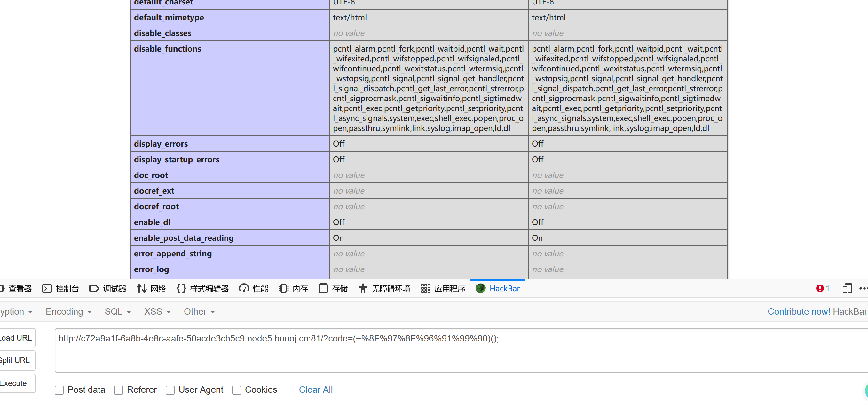Open the Style Editor braces icon

[181, 288]
